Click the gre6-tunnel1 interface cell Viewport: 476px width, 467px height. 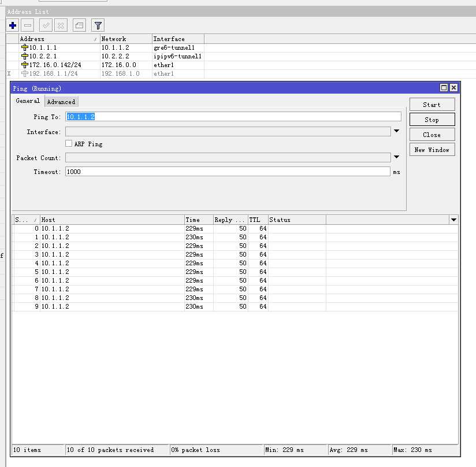[174, 47]
